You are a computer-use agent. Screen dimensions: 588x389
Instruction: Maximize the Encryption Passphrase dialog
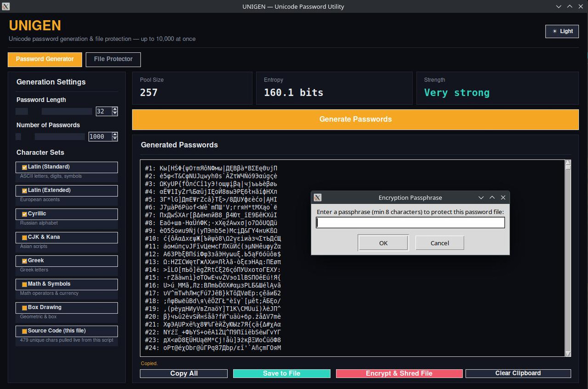(492, 198)
